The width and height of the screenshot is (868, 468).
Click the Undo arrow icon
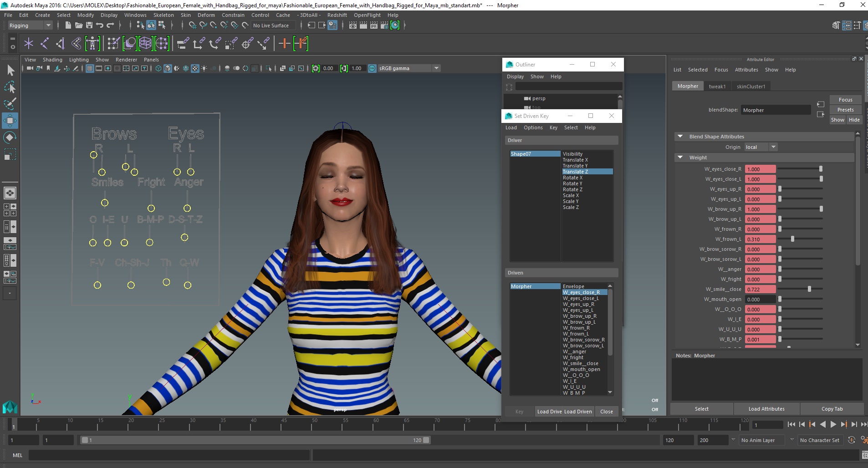pyautogui.click(x=100, y=25)
